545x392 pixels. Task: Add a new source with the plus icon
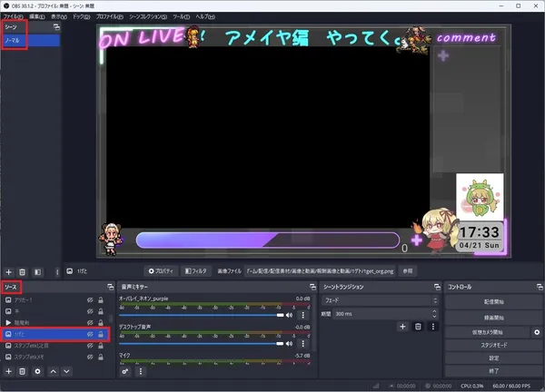click(x=9, y=371)
